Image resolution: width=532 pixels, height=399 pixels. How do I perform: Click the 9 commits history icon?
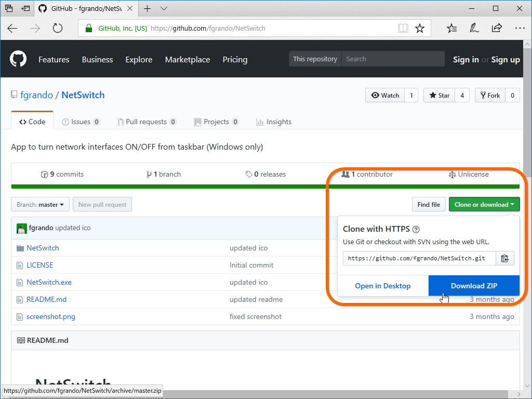[45, 174]
